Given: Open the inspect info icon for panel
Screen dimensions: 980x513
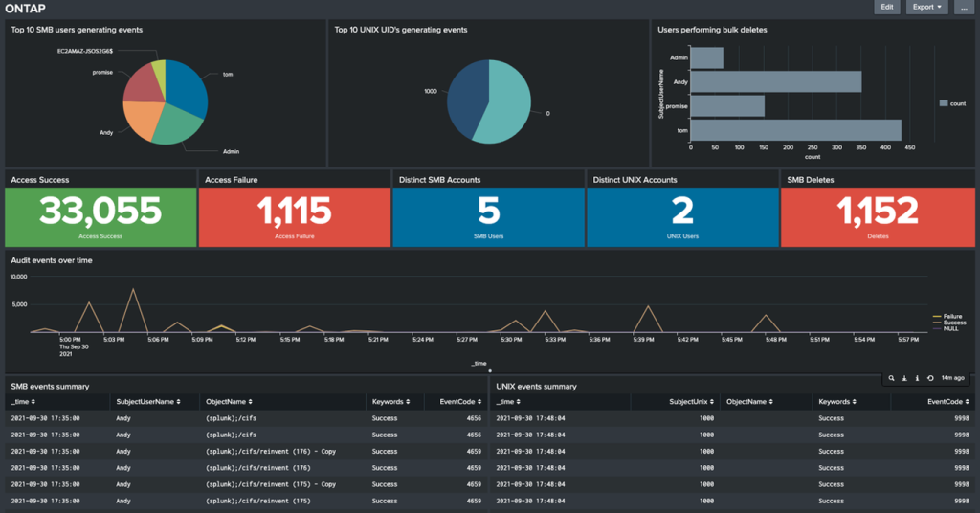Looking at the screenshot, I should [917, 378].
